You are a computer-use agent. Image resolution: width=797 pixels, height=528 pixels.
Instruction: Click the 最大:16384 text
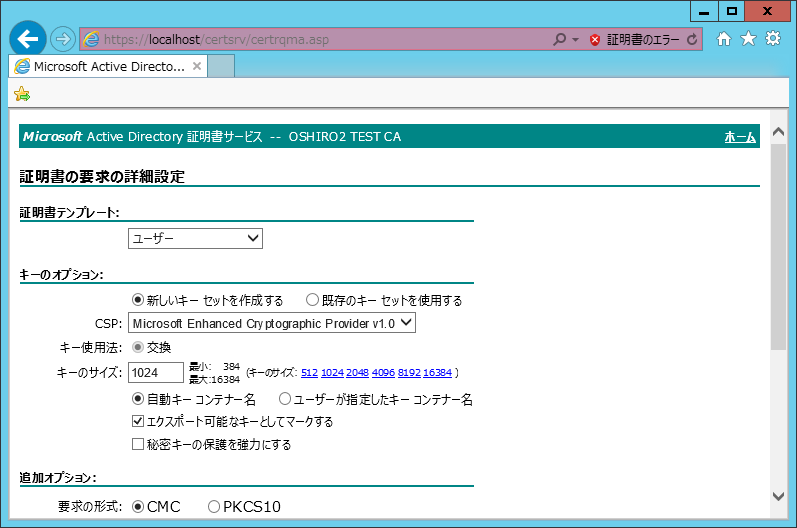214,380
